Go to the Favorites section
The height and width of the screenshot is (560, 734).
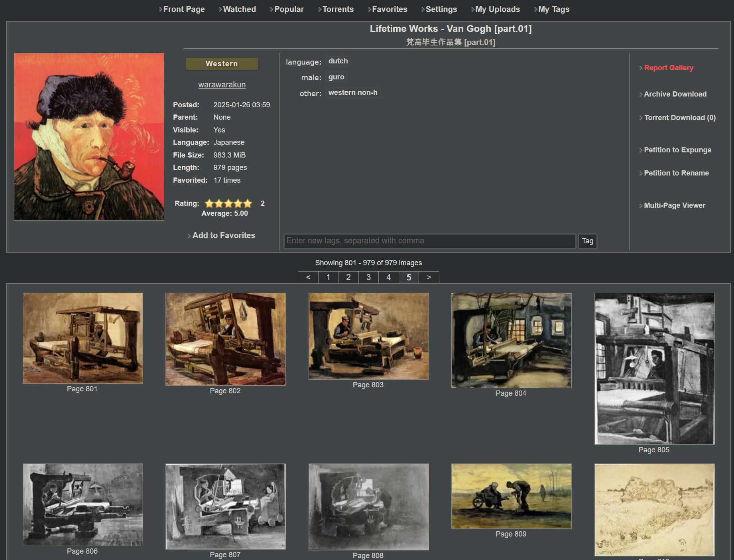point(389,9)
